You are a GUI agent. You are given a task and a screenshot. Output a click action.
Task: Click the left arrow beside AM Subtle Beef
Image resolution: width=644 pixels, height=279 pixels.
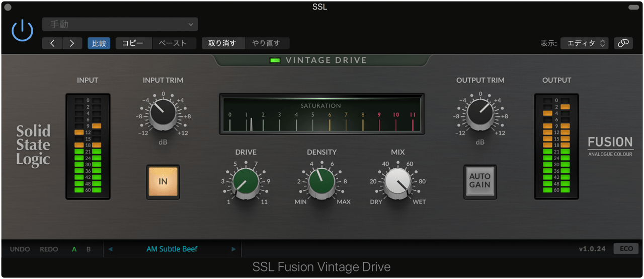111,249
